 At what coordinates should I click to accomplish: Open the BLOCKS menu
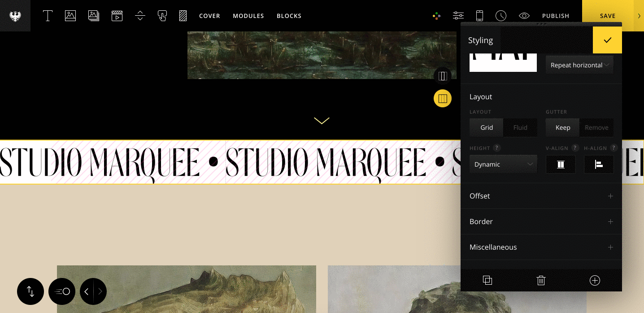[x=289, y=16]
